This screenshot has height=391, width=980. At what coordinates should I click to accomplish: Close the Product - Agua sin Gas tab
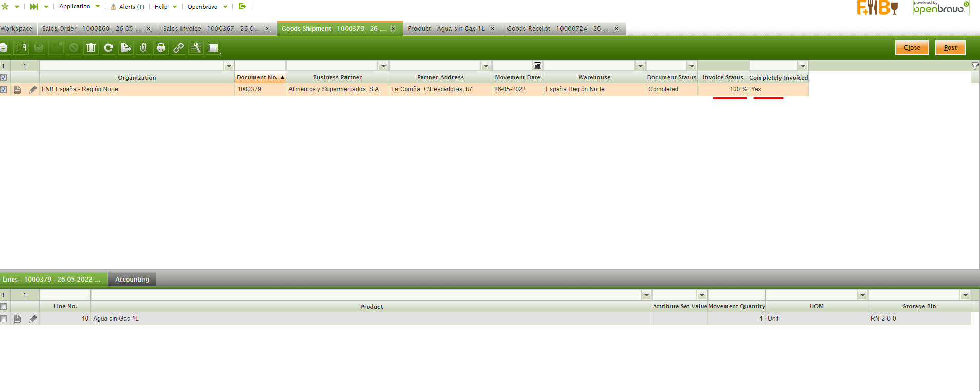[493, 29]
